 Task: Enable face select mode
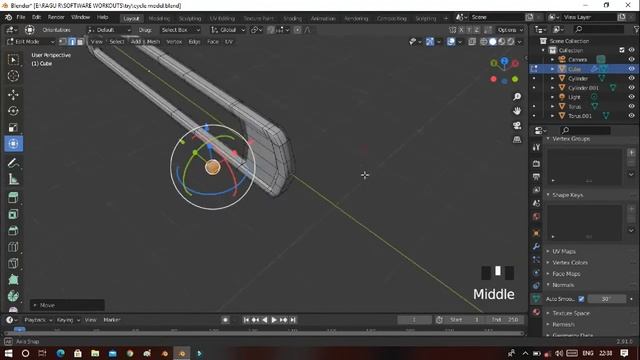click(x=80, y=42)
